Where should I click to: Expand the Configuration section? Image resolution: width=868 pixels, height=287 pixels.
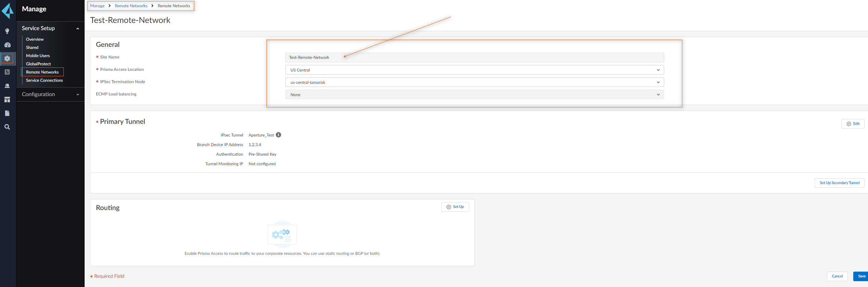(x=78, y=94)
